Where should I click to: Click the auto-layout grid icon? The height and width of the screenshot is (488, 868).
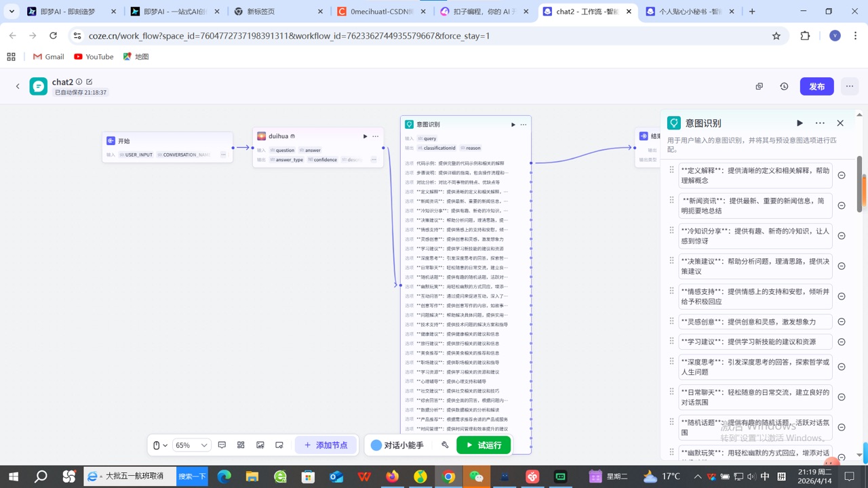pyautogui.click(x=241, y=445)
